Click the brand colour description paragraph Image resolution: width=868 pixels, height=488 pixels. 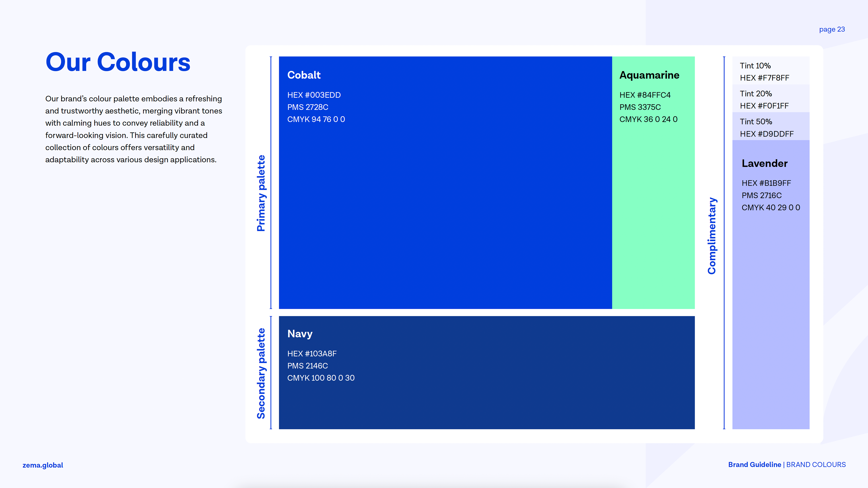[x=134, y=129]
